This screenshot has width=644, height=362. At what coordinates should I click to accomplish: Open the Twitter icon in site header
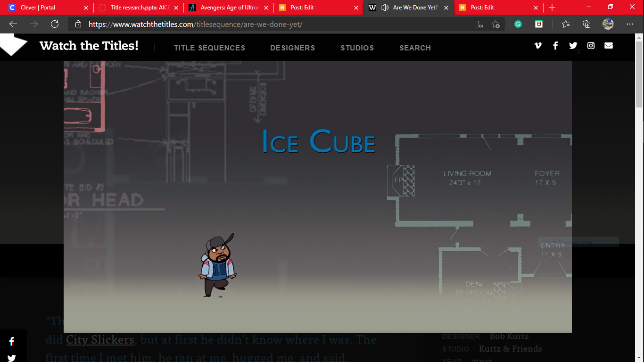[573, 45]
